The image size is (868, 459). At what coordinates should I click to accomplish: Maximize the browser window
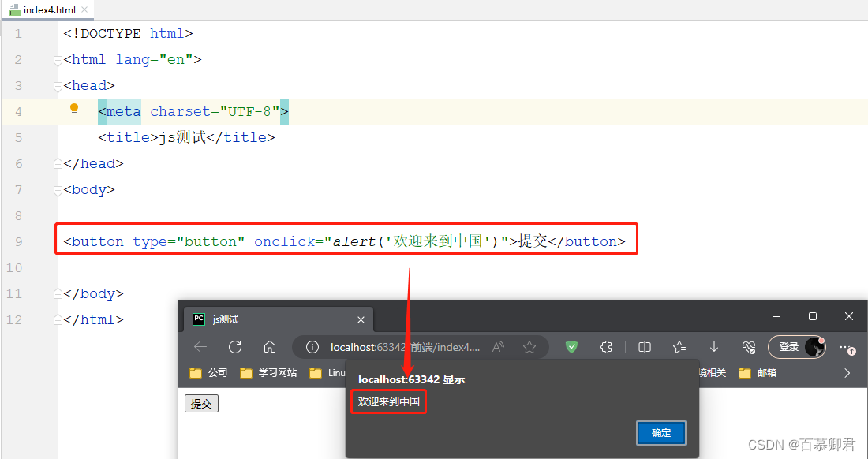pos(813,316)
